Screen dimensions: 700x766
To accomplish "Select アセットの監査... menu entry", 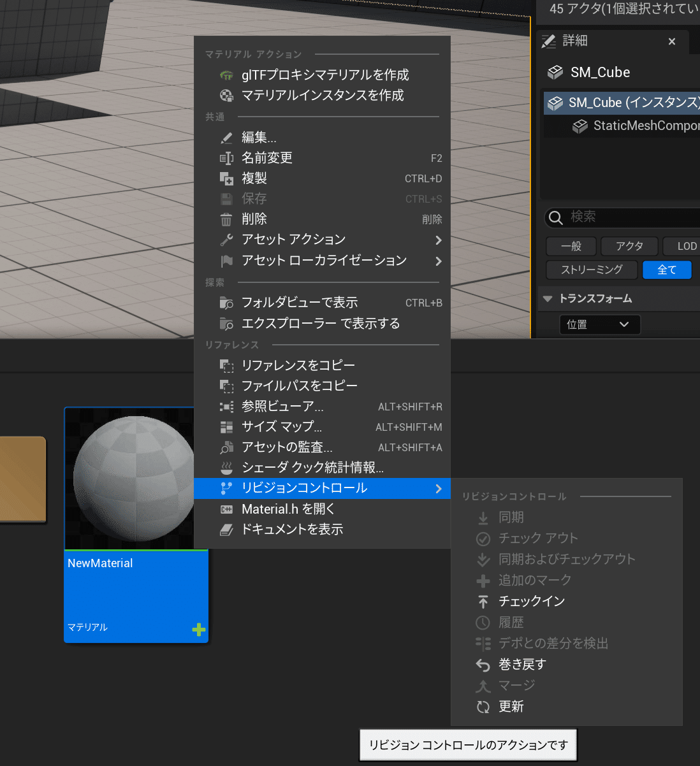I will 322,447.
